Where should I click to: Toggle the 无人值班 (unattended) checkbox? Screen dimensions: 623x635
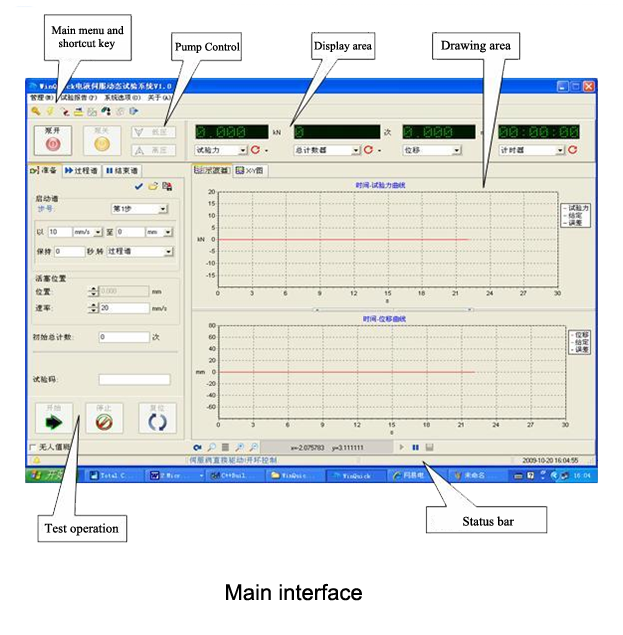[33, 447]
